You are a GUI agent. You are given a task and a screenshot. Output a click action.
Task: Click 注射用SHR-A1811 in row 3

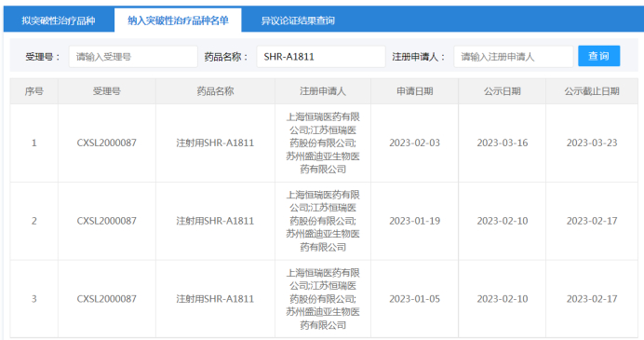215,299
